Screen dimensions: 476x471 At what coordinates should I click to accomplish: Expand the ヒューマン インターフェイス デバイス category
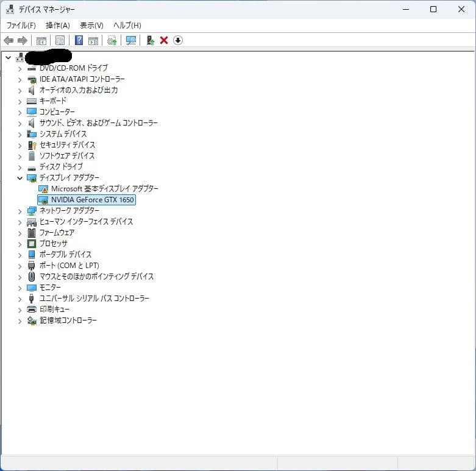20,222
